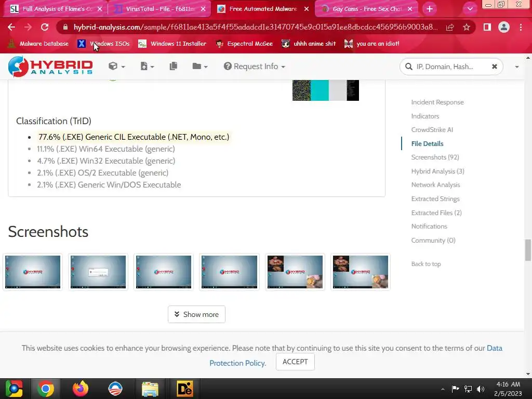This screenshot has width=532, height=399.
Task: Open the Windows 11 Installer bookmark
Action: coord(172,44)
